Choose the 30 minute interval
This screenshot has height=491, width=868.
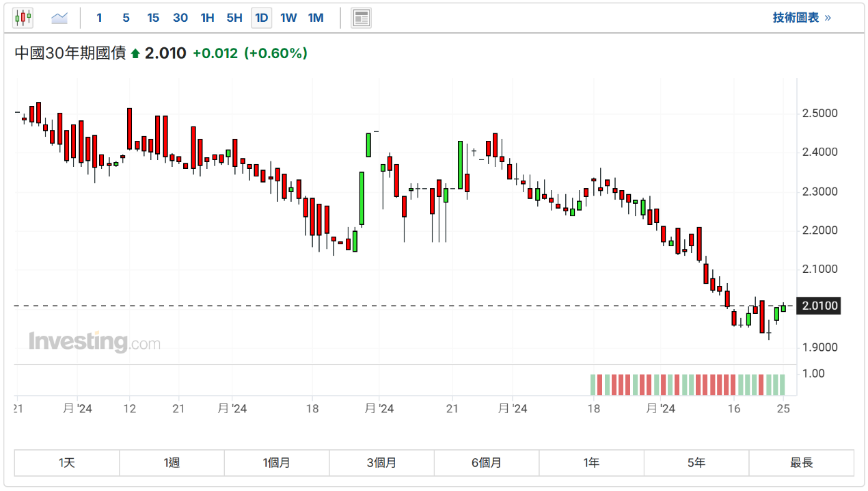point(180,18)
